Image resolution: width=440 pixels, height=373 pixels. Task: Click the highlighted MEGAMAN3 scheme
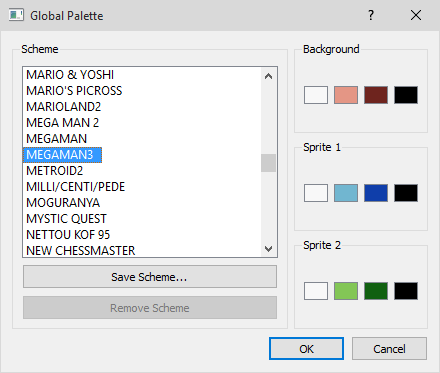pos(62,155)
